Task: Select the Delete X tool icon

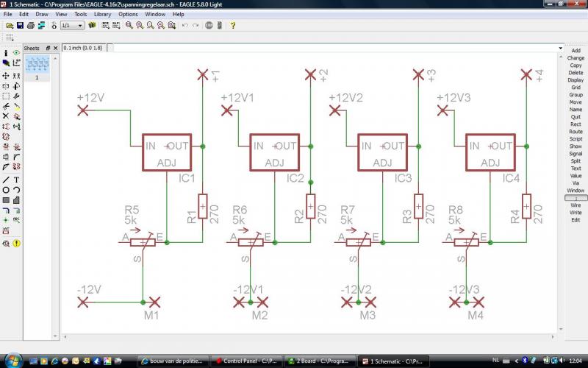Action: (6, 116)
